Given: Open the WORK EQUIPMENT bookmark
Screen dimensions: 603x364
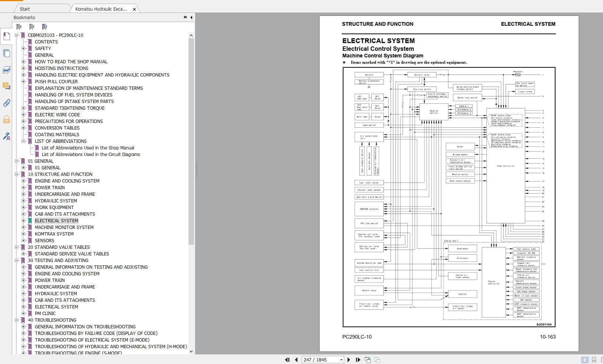Looking at the screenshot, I should 54,208.
